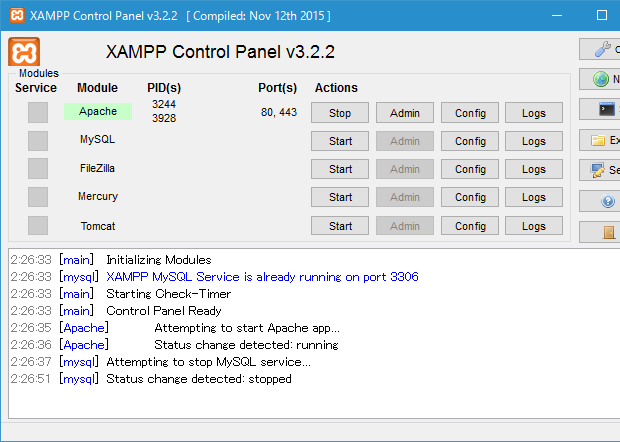Start the FileZilla module

point(340,169)
